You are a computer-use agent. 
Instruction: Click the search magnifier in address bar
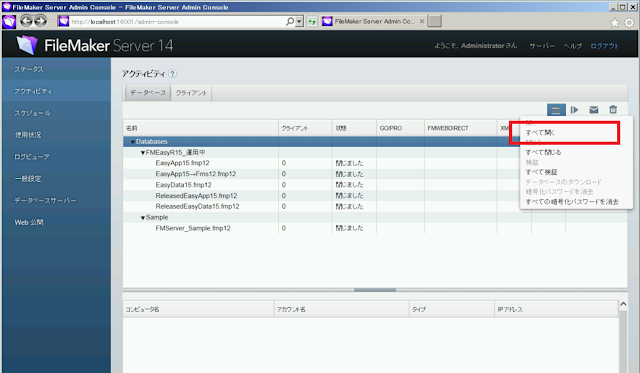coord(290,21)
